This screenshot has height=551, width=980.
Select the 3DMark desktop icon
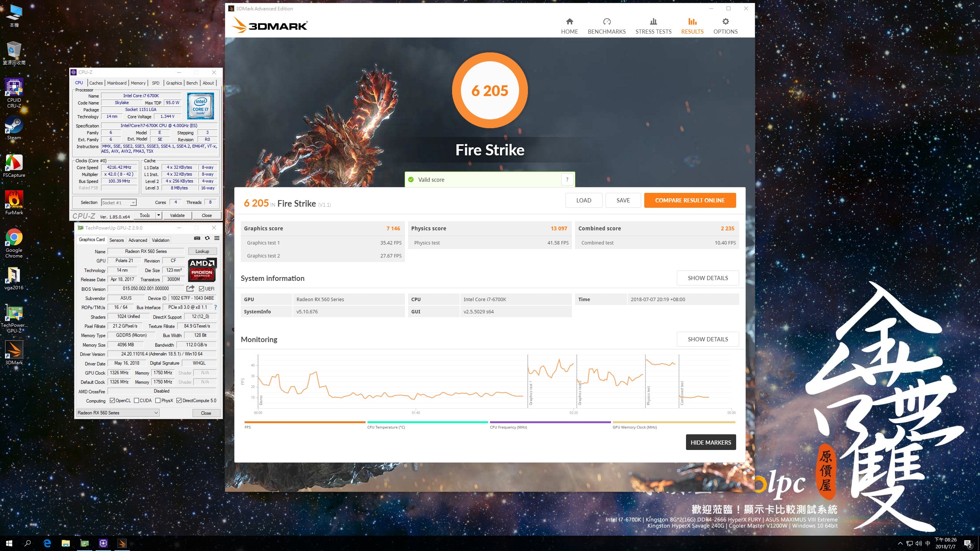[x=14, y=353]
